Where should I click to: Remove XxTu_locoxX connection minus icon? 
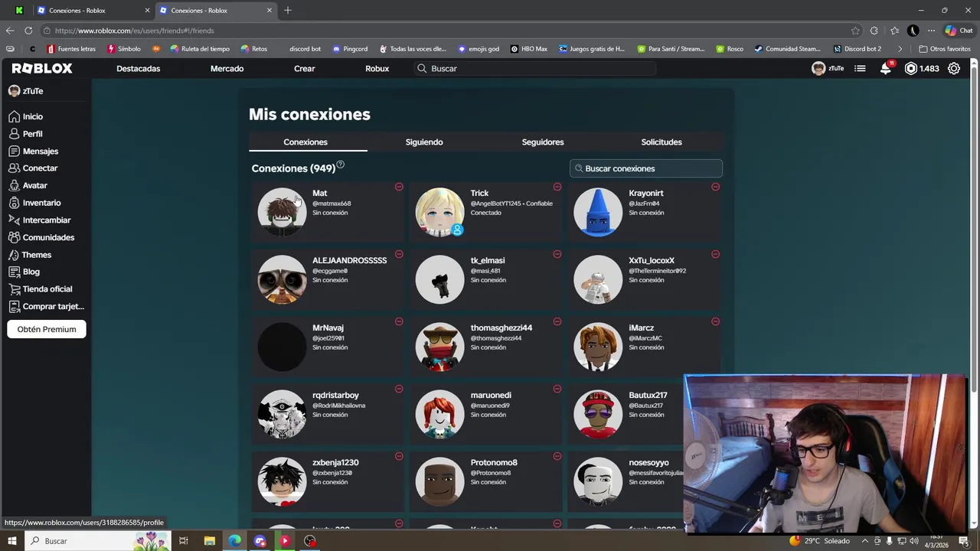click(x=715, y=254)
